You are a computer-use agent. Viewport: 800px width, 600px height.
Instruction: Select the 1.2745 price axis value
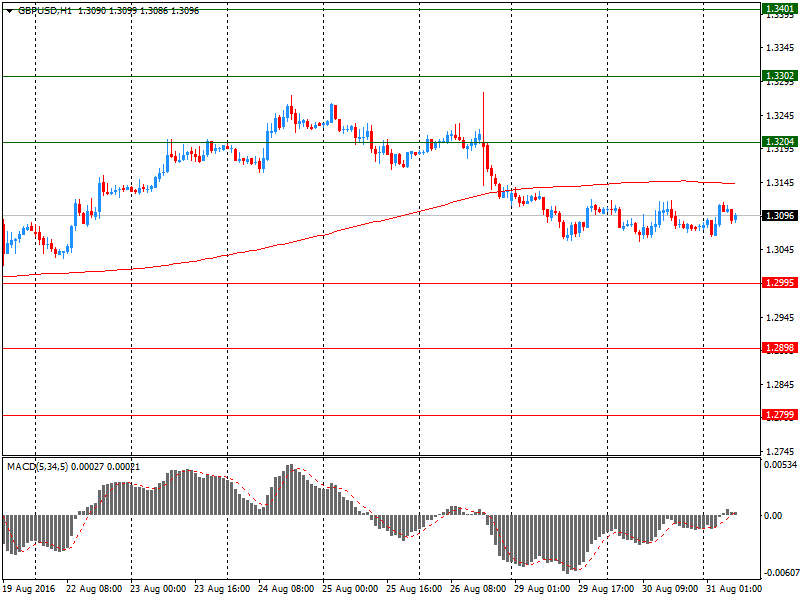(780, 452)
